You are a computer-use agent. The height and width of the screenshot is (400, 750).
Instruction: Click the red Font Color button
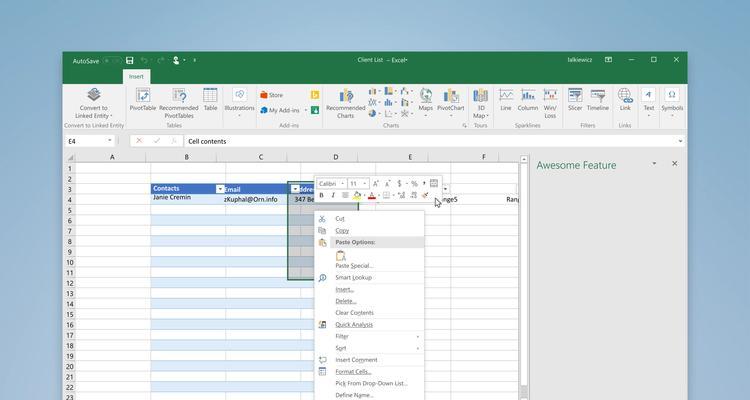click(x=372, y=195)
